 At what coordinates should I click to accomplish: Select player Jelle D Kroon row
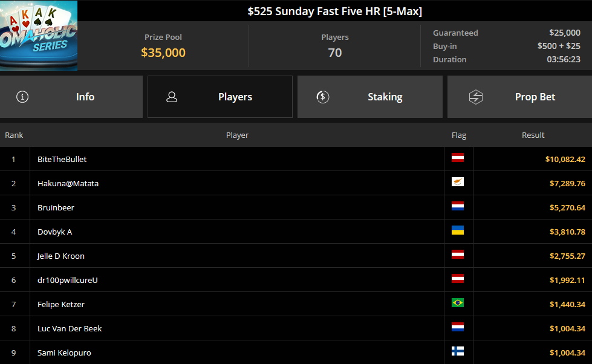[x=296, y=256]
